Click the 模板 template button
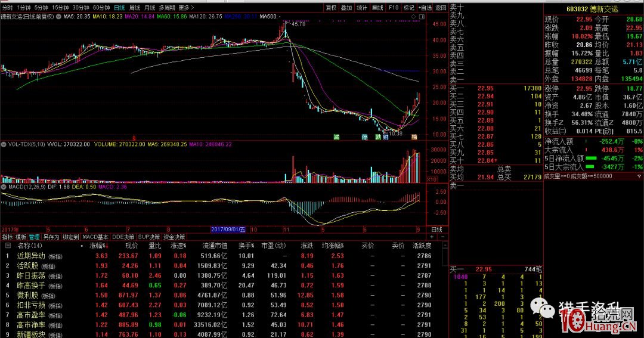 21,237
